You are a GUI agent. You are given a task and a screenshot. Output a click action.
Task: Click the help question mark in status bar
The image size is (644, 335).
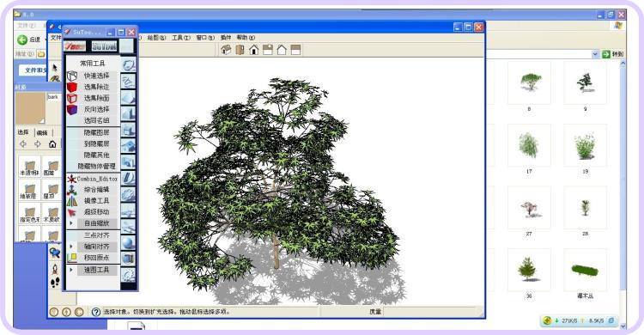click(x=95, y=312)
